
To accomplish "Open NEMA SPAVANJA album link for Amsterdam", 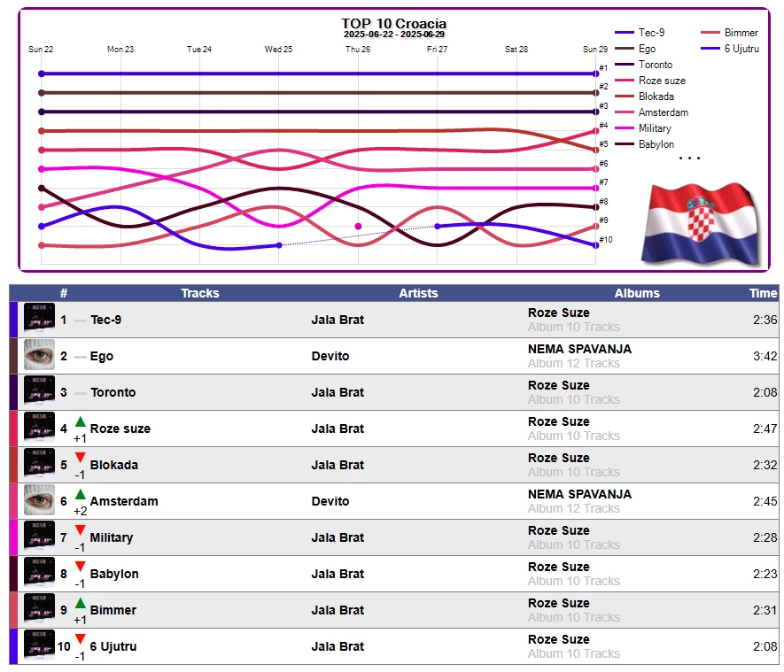I will point(579,494).
